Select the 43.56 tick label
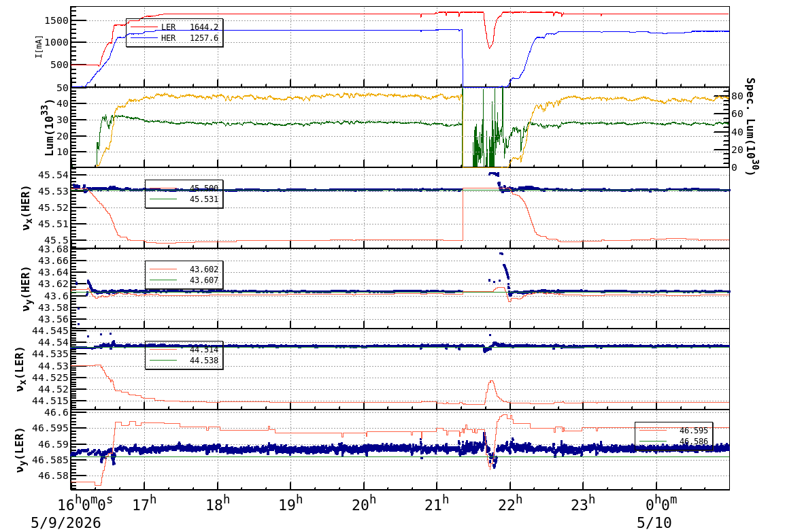 (54, 319)
